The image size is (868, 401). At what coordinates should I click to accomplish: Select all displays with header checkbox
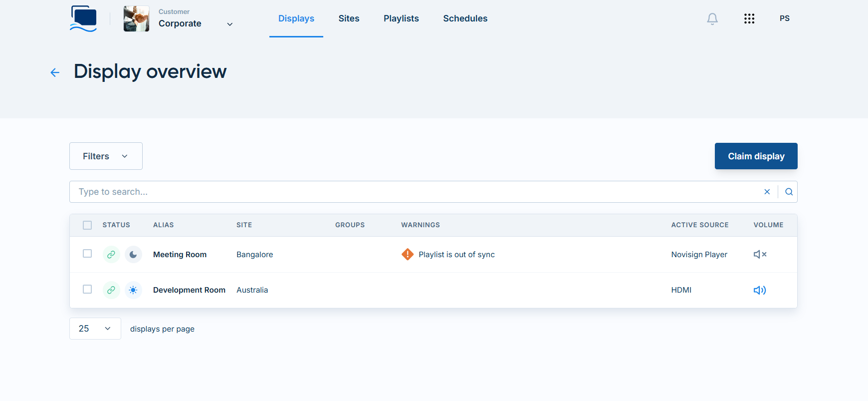pos(87,225)
